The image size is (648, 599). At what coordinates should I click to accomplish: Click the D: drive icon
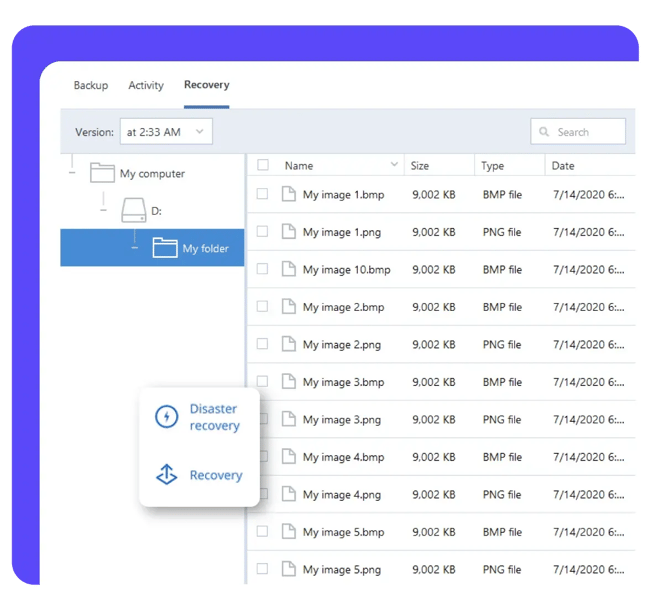pyautogui.click(x=133, y=211)
